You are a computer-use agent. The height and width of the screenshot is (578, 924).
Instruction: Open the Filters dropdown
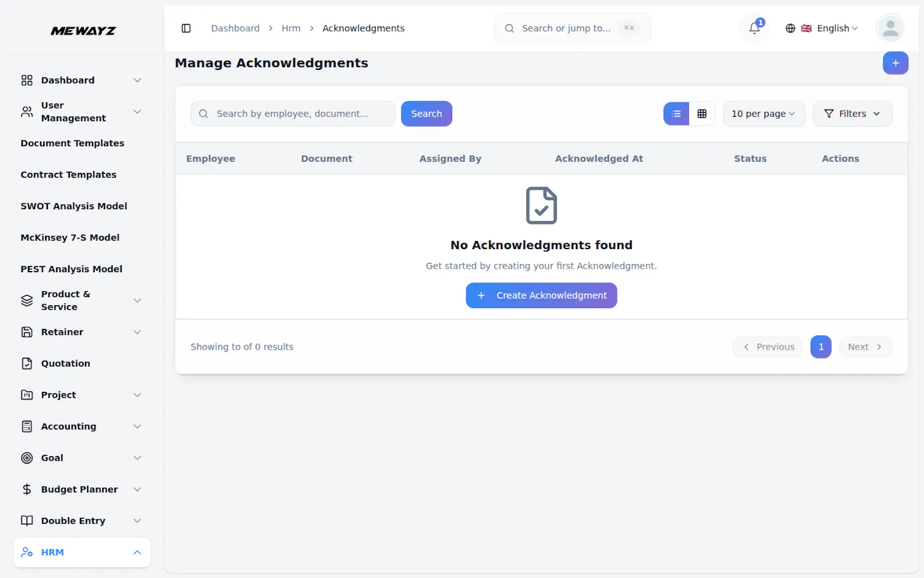(852, 114)
